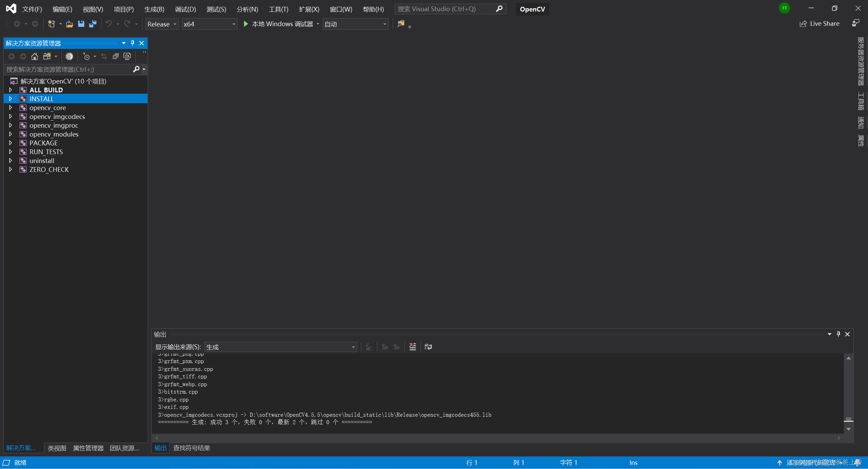Click the Navigate Backward toolbar arrow
Screen dimensions: 868x469
coord(17,24)
